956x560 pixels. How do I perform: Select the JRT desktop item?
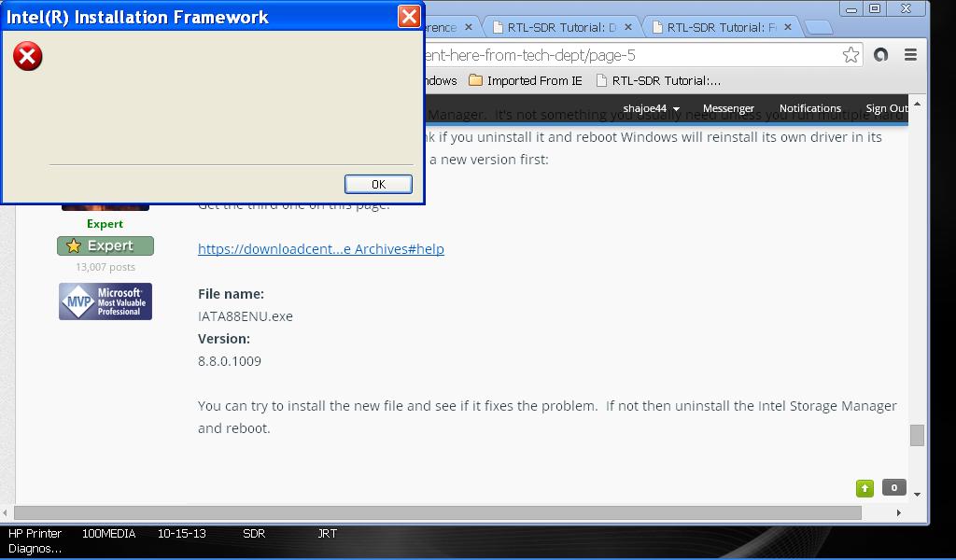coord(328,533)
